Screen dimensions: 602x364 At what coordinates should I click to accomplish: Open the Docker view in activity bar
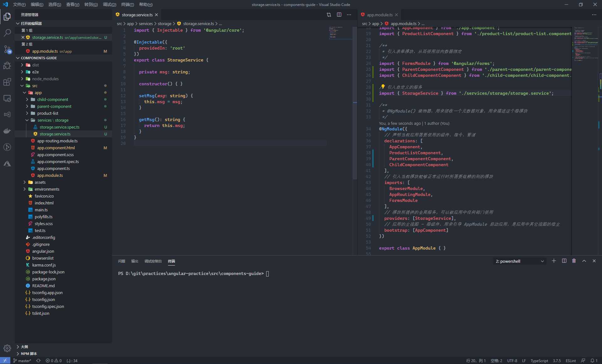coord(7,131)
